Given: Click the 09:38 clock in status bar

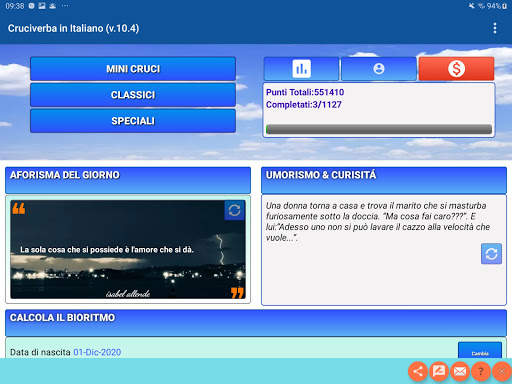Looking at the screenshot, I should point(15,6).
